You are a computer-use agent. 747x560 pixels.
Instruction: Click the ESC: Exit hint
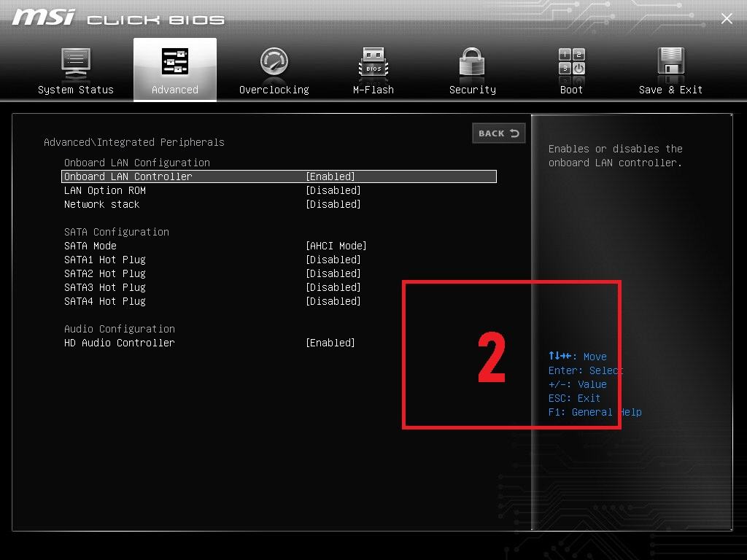point(574,398)
